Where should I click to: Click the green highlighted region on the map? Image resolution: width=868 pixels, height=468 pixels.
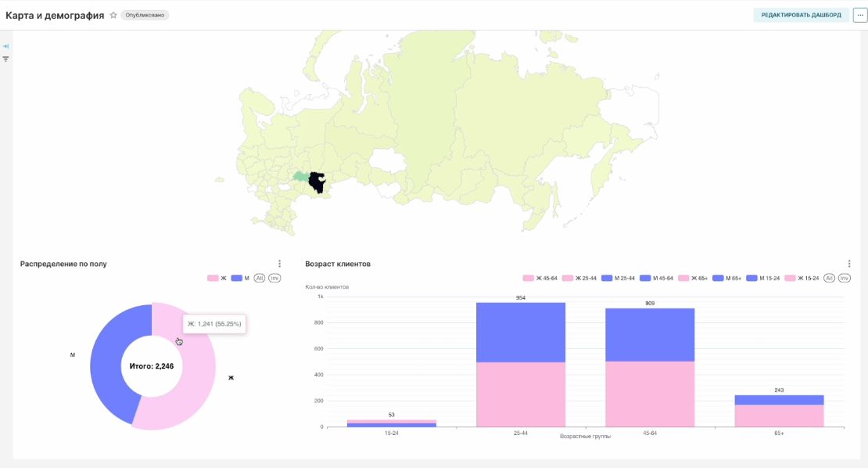pyautogui.click(x=299, y=176)
